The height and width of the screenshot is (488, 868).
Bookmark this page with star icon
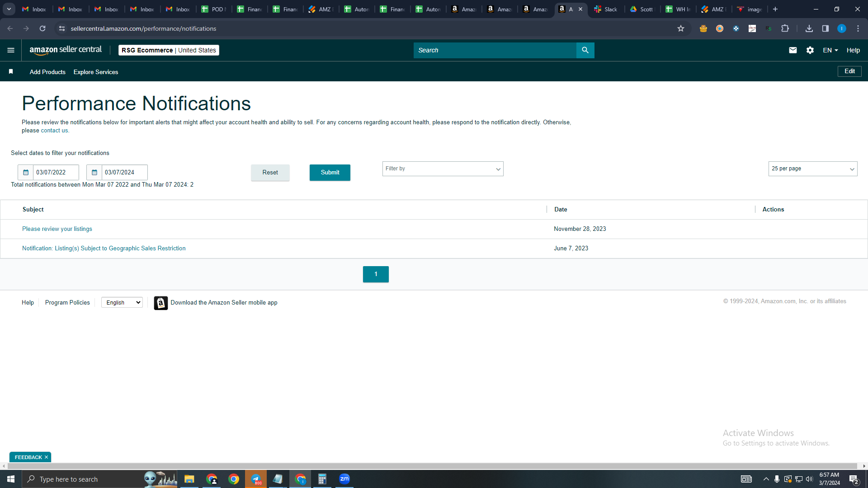click(x=680, y=28)
